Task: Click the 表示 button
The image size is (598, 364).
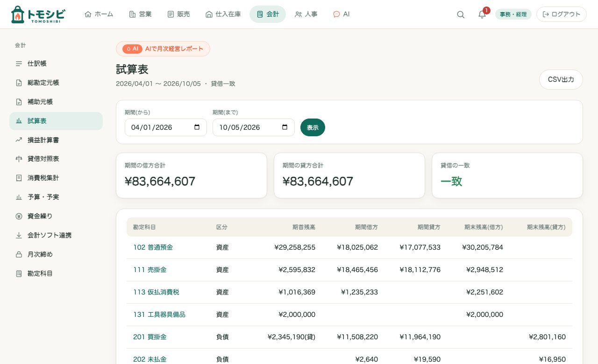Action: point(313,127)
